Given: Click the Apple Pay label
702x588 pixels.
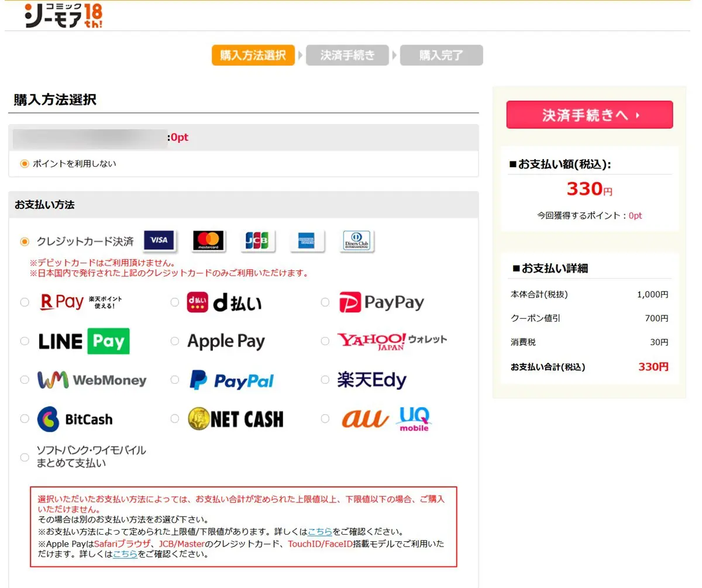Looking at the screenshot, I should click(x=226, y=342).
